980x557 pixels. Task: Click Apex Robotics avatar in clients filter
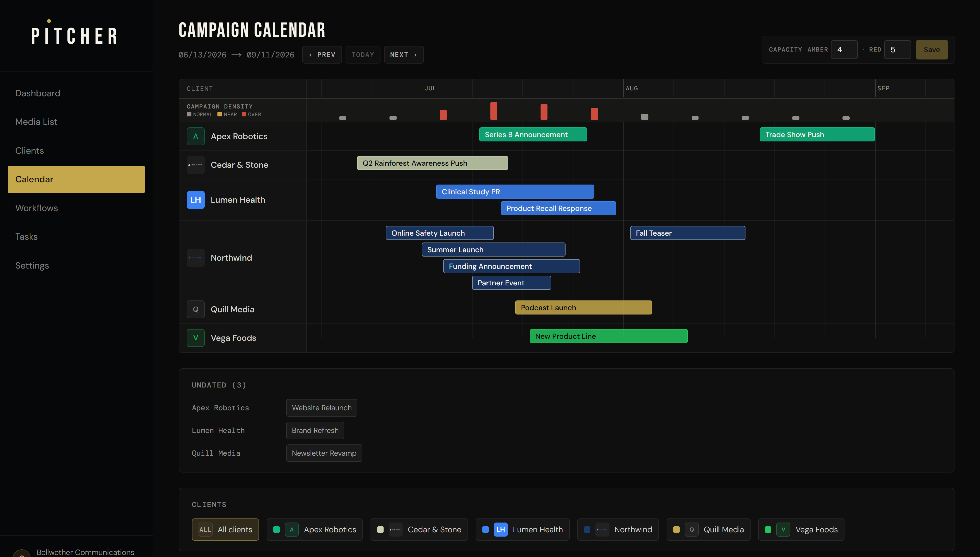point(292,529)
